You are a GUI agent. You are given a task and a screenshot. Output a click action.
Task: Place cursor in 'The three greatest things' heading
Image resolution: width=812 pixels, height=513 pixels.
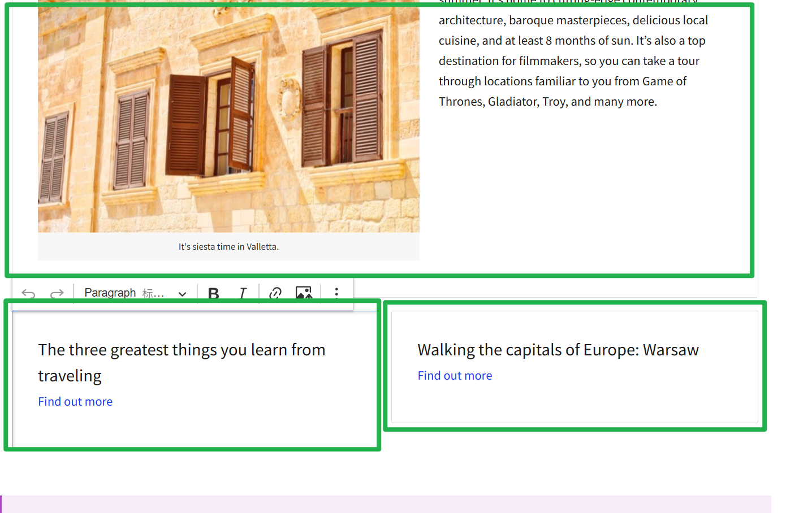click(182, 363)
